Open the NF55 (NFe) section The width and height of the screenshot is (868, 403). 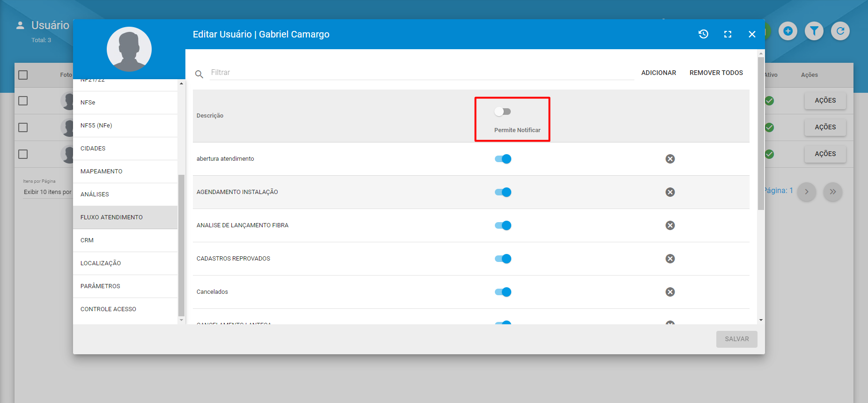click(x=125, y=126)
